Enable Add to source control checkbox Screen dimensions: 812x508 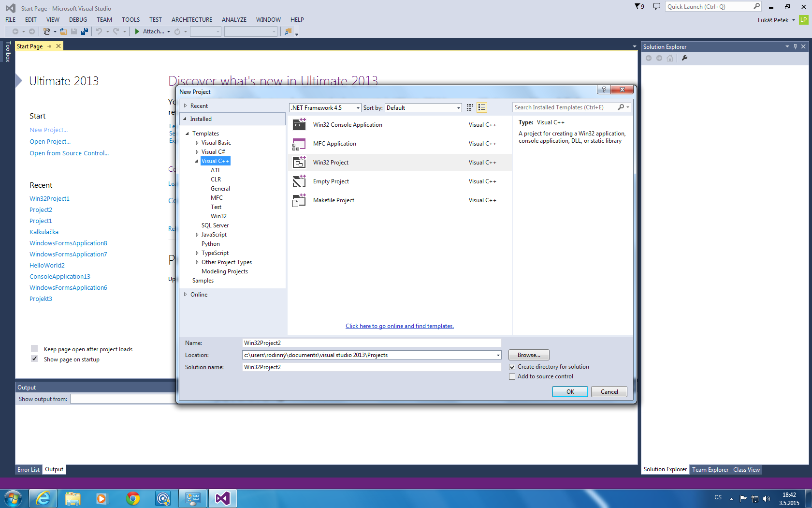pyautogui.click(x=512, y=377)
